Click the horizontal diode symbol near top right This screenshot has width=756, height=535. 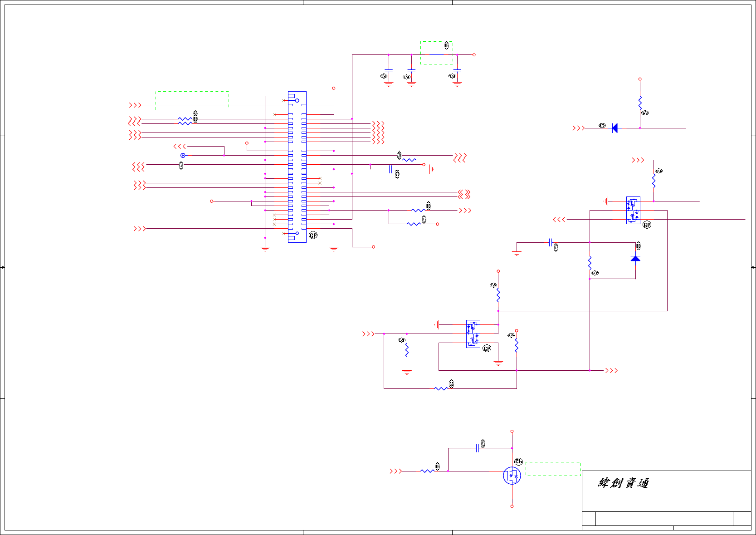[615, 128]
